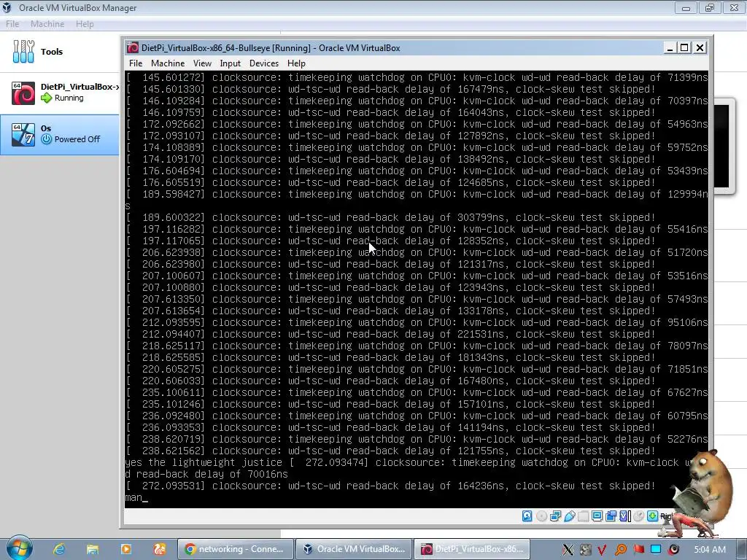Click the virtualization V status icon
Image resolution: width=747 pixels, height=560 pixels.
(624, 516)
